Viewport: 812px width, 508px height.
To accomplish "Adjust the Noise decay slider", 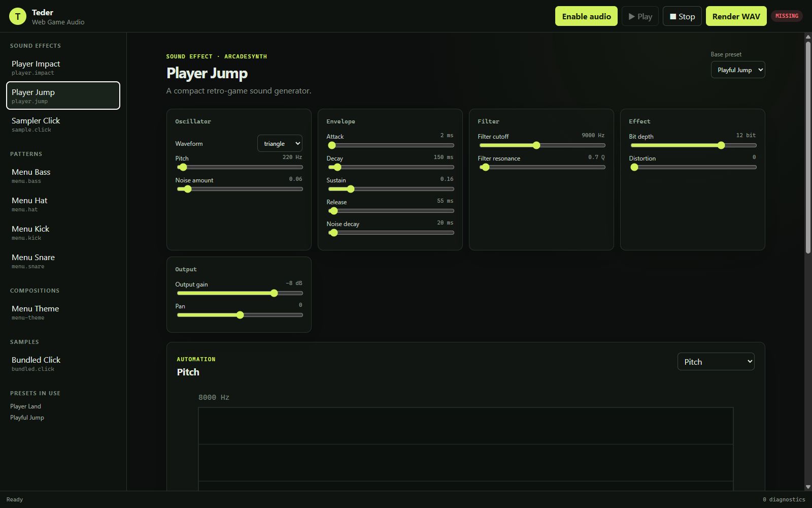I will pos(391,233).
